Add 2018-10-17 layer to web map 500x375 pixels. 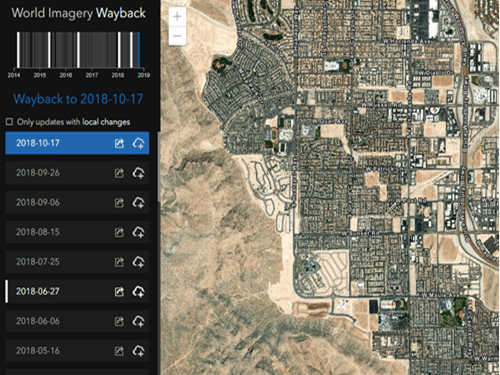(x=138, y=143)
